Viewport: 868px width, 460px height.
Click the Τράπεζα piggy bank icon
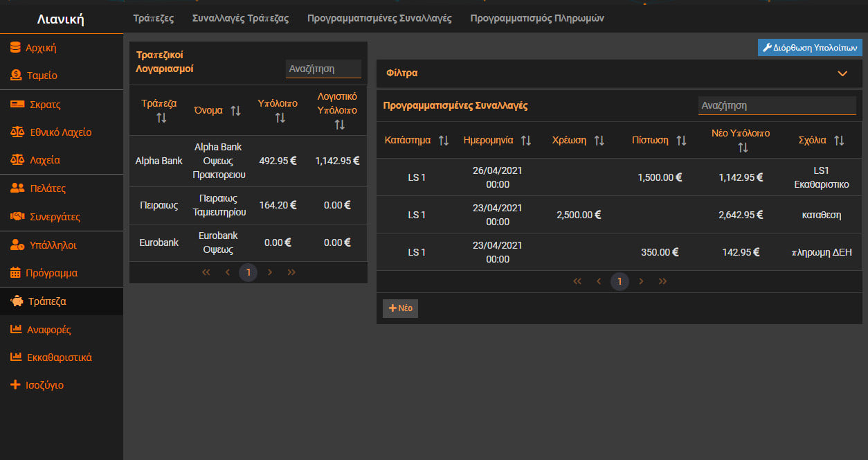[x=17, y=301]
